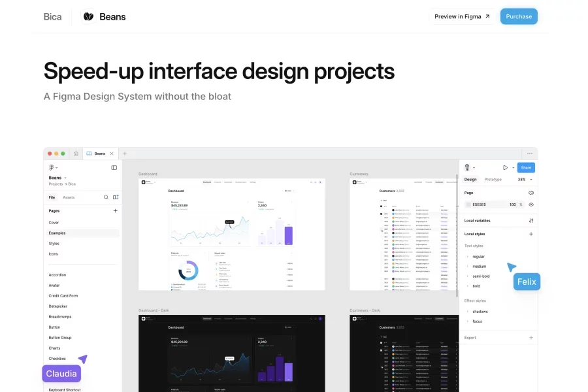Expand the shadows effect style group
The height and width of the screenshot is (392, 588).
click(468, 312)
